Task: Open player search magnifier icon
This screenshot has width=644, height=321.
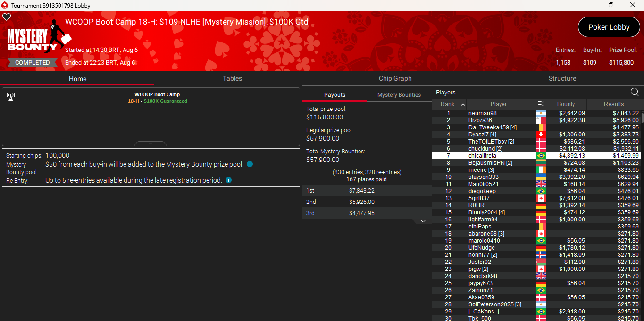Action: [x=635, y=92]
